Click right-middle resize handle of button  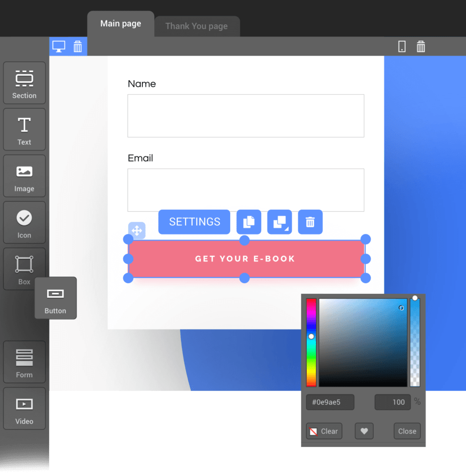click(x=366, y=259)
